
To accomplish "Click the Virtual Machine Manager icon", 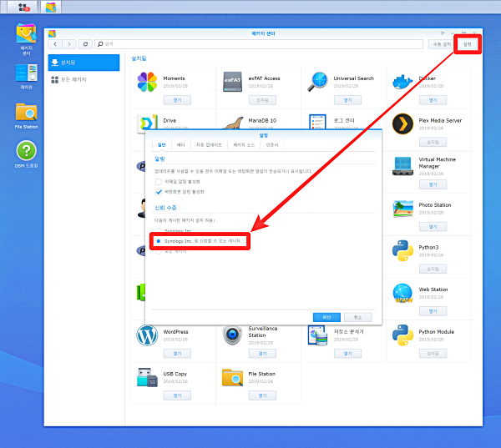I will point(402,166).
